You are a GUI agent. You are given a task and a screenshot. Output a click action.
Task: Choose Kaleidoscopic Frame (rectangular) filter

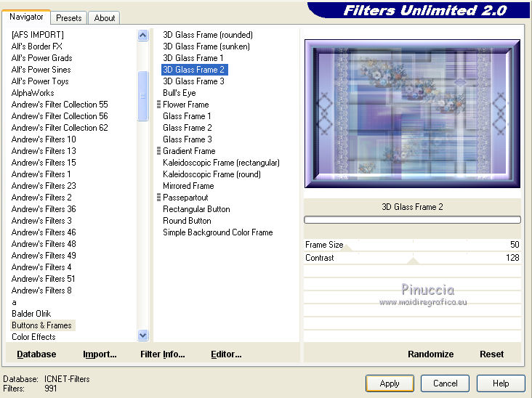click(221, 163)
